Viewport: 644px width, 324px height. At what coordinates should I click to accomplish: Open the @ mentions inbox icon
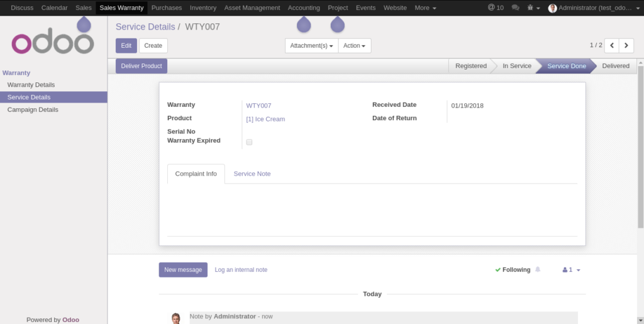coord(496,8)
